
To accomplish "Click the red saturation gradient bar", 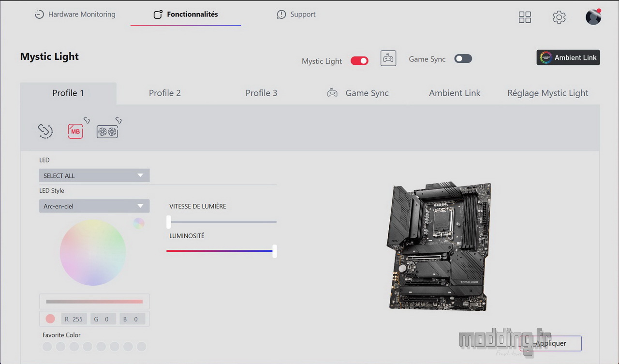I will [94, 302].
